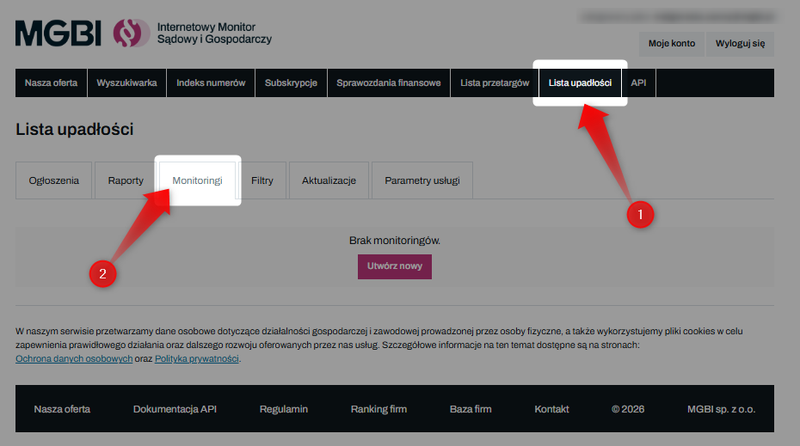Open Nasza oferta in top menu
Image resolution: width=800 pixels, height=446 pixels.
click(x=52, y=83)
